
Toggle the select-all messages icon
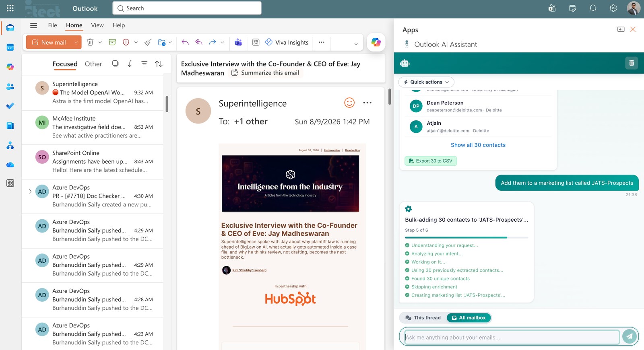pyautogui.click(x=115, y=64)
